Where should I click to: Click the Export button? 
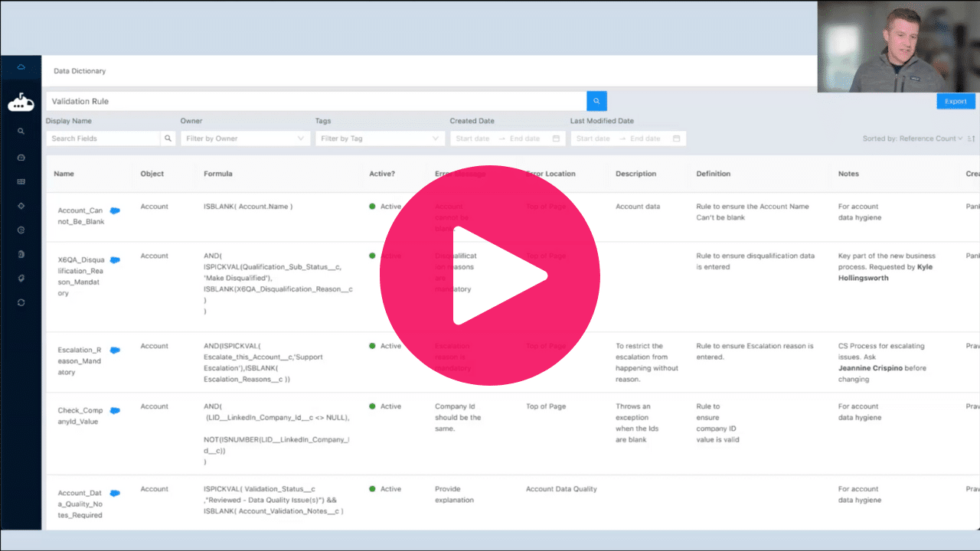pos(955,101)
